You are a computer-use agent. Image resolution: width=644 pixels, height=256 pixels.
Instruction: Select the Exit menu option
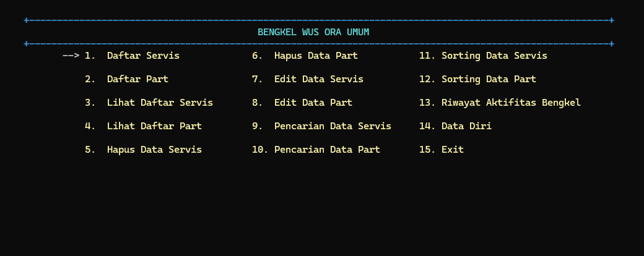click(452, 150)
